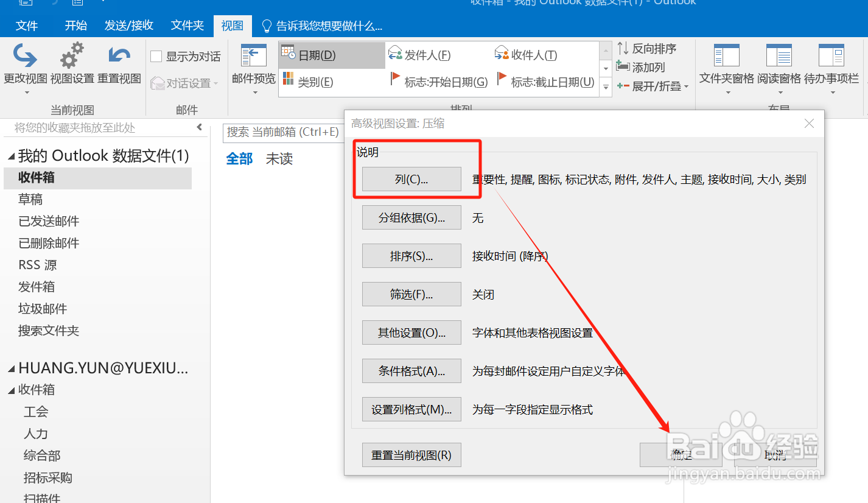Click Add Columns (添加列) in ribbon
This screenshot has height=503, width=868.
[640, 67]
